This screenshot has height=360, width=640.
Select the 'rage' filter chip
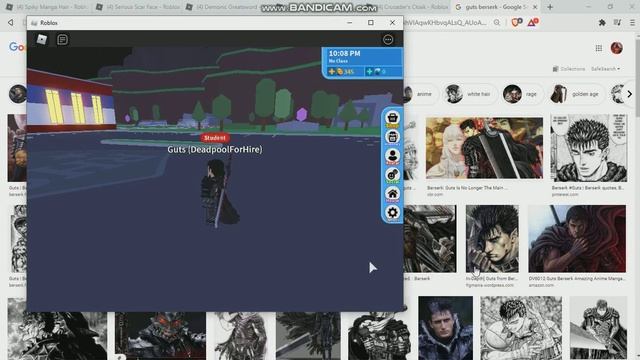(522, 94)
